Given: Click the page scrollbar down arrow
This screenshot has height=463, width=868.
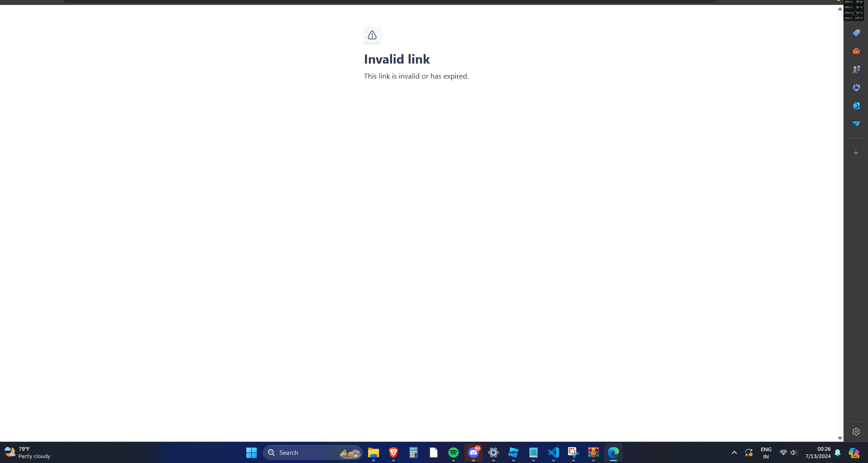Looking at the screenshot, I should 840,438.
